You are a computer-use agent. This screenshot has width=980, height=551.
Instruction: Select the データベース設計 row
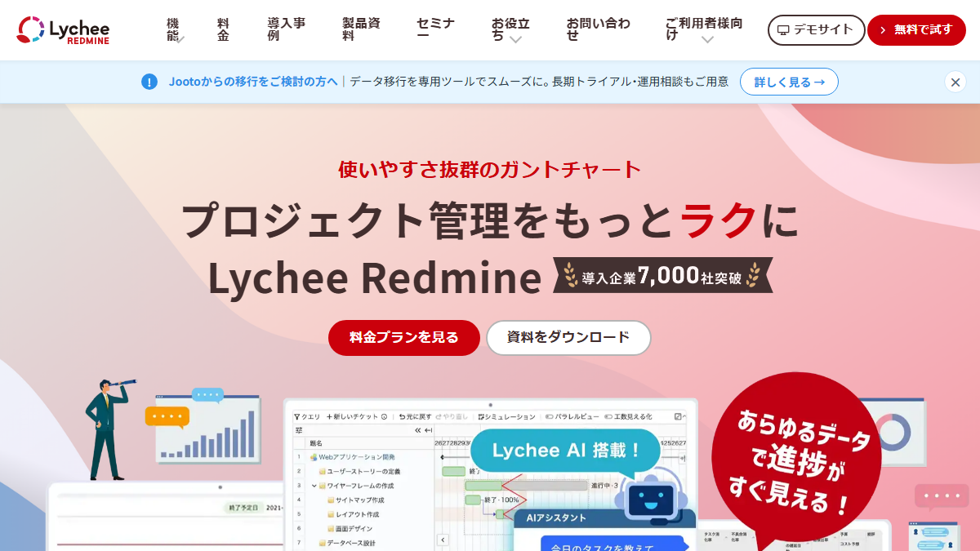[x=346, y=543]
